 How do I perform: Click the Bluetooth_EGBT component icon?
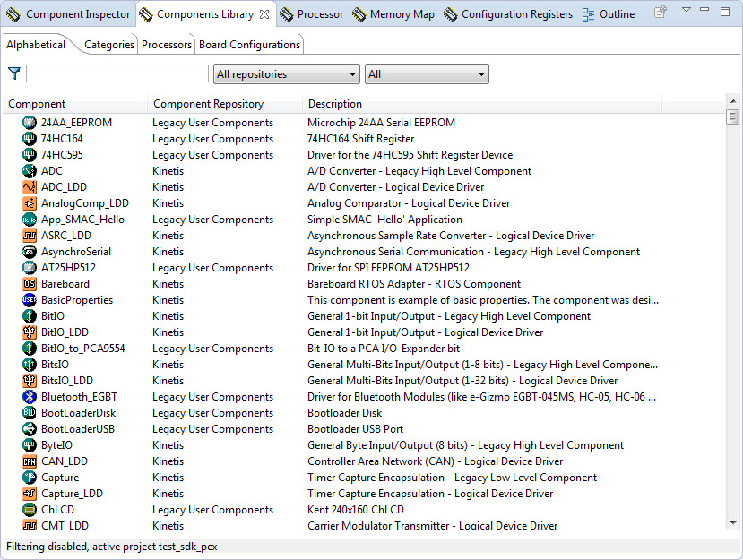29,397
